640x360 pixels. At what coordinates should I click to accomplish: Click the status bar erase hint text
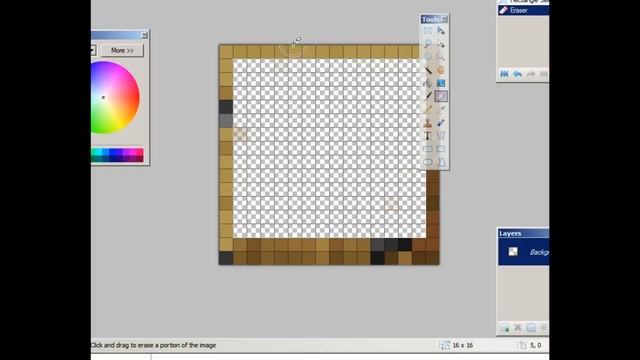[153, 345]
